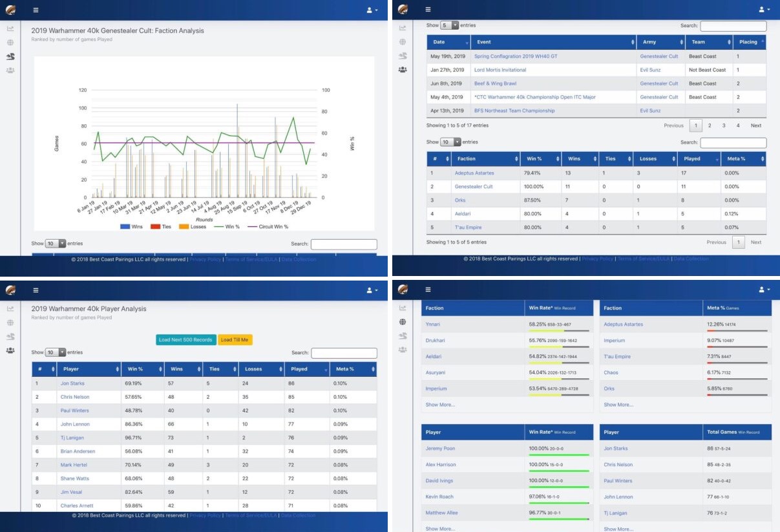Viewport: 780px width, 532px height.
Task: Open hamburger menu in Faction Analysis panel
Action: (x=35, y=10)
